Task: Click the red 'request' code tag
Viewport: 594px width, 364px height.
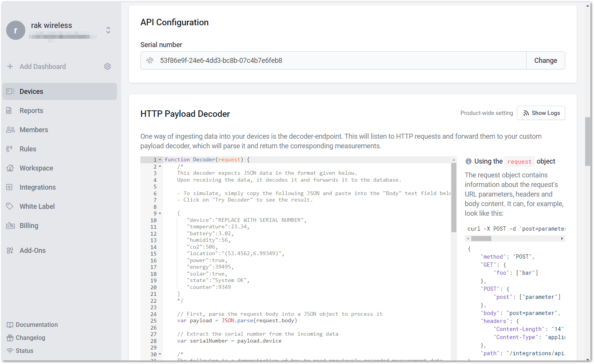Action: click(x=519, y=161)
